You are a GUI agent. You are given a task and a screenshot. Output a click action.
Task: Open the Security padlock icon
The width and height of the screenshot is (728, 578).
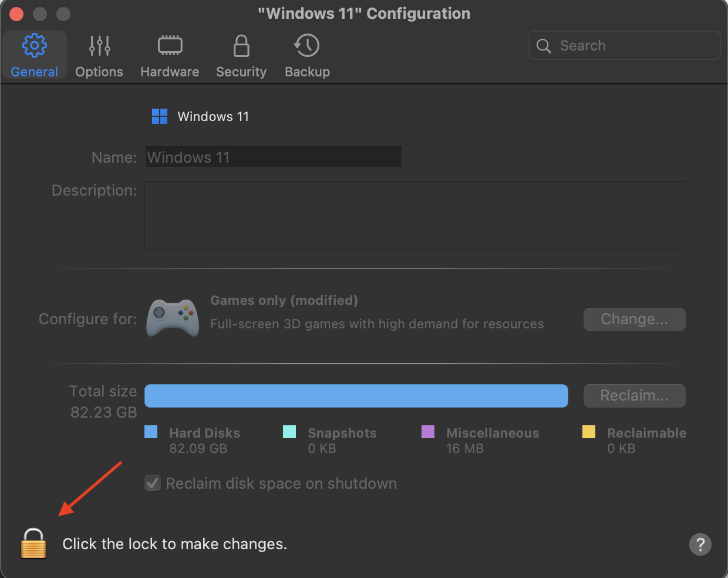[x=241, y=46]
